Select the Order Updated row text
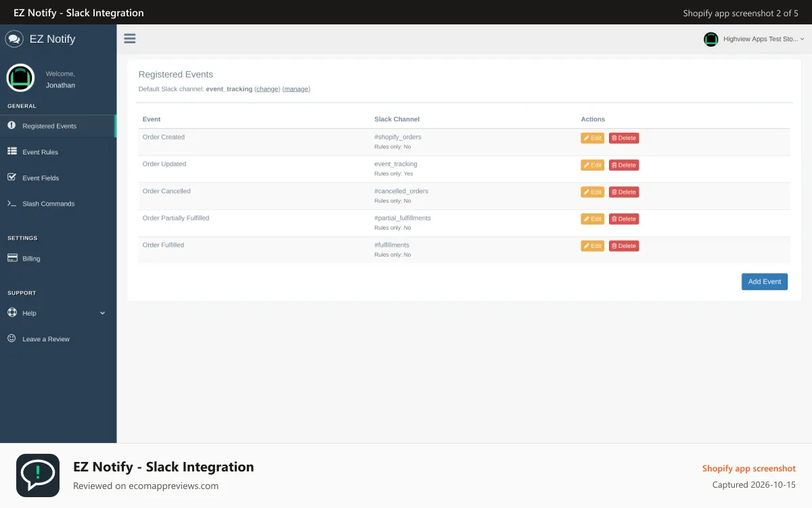 [x=164, y=164]
